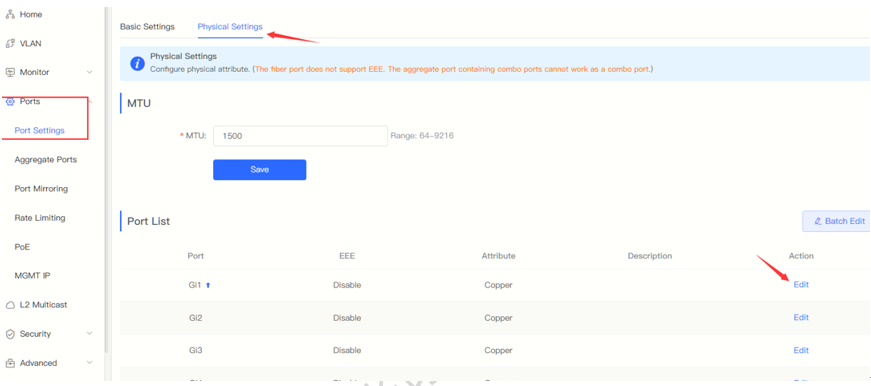
Task: Click the EEE column header
Action: point(347,256)
